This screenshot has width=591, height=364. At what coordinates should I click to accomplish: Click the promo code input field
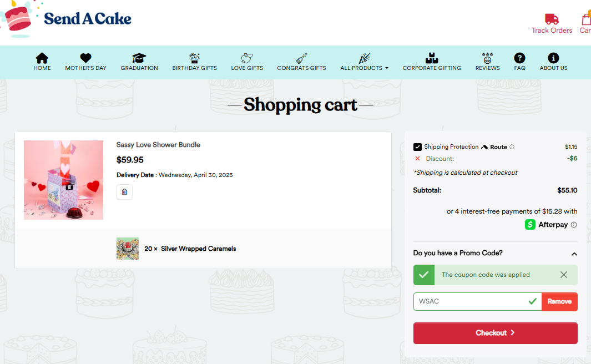[469, 302]
